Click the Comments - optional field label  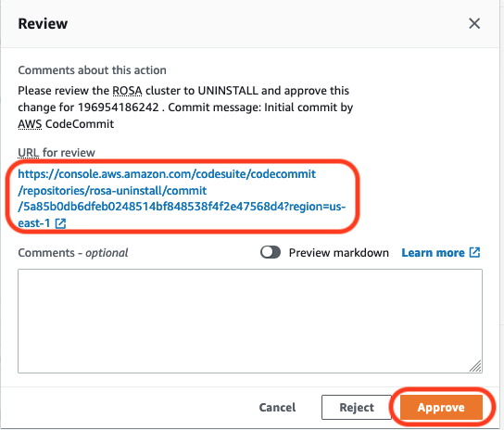click(x=73, y=253)
